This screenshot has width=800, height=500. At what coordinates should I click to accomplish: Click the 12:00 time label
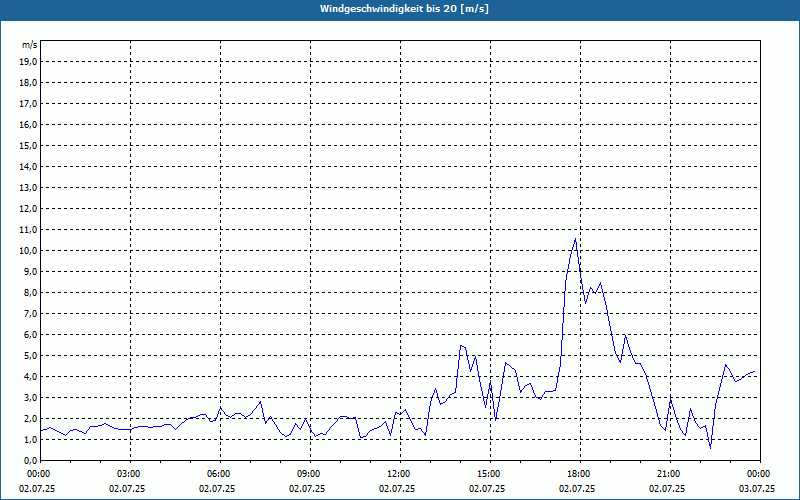397,474
